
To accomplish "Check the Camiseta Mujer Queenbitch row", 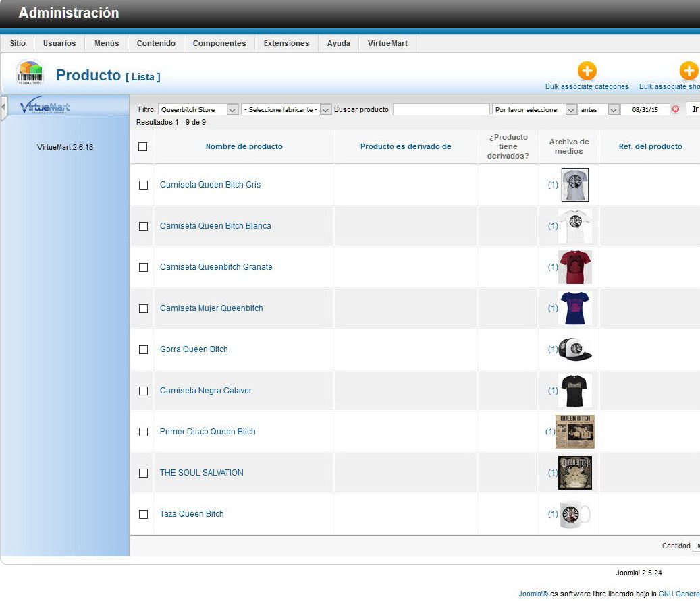I will coord(143,308).
